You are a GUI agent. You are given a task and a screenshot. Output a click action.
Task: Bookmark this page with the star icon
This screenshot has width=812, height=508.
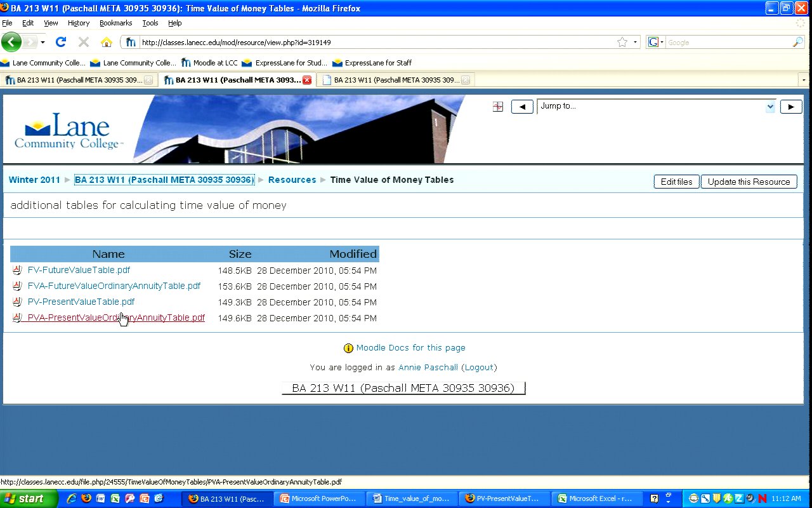point(622,43)
